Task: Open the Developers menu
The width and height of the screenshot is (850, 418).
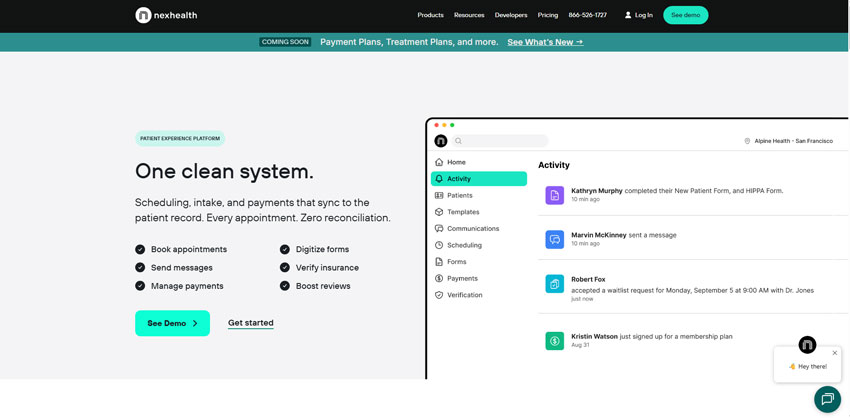Action: [511, 15]
